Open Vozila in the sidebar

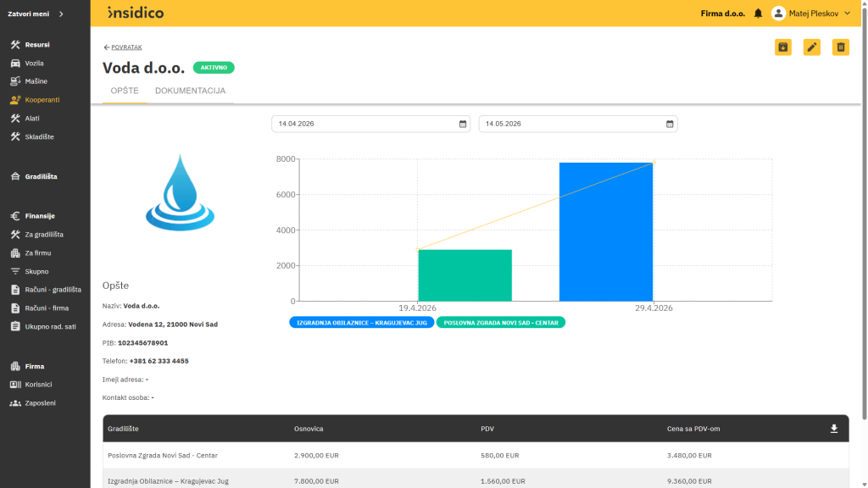pyautogui.click(x=34, y=63)
